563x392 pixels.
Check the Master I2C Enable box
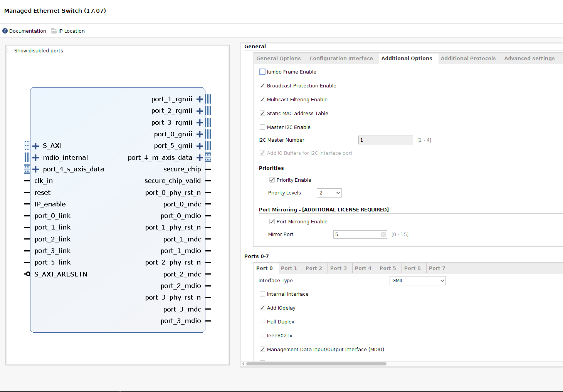click(x=262, y=127)
